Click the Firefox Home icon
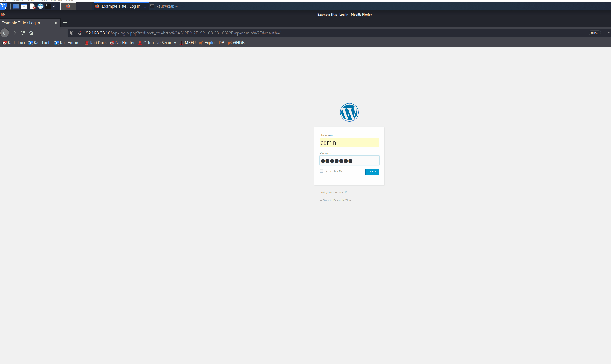Screen dimensions: 611x364 tap(31, 33)
